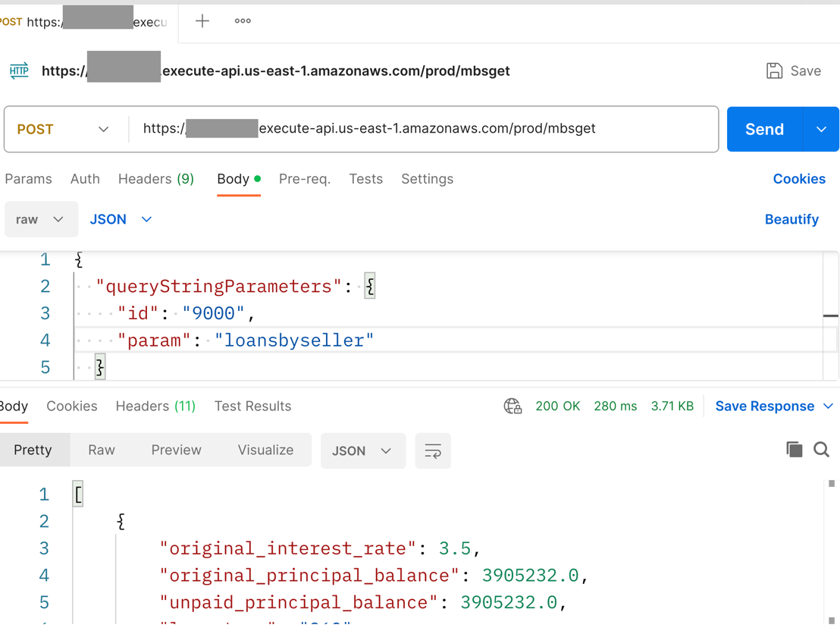Copy the response body to clipboard
Image resolution: width=840 pixels, height=628 pixels.
pos(794,450)
